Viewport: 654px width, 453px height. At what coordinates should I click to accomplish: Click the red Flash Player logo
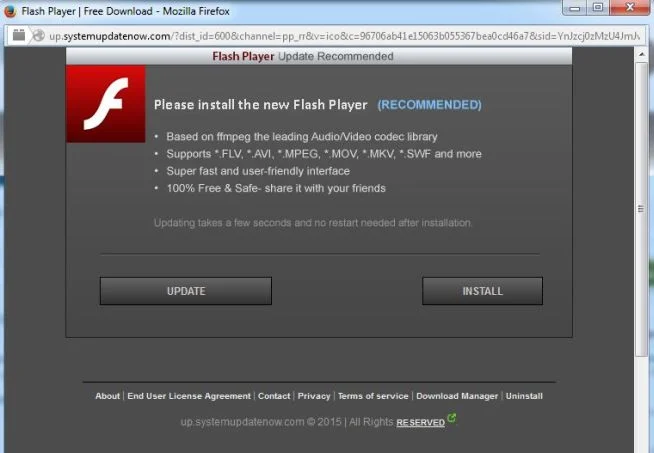[x=106, y=103]
